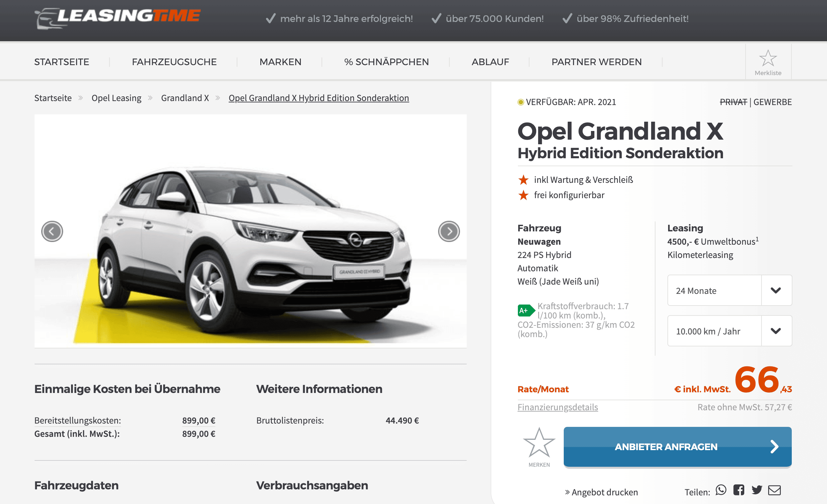
Task: Click '224 PS Hybrid' specification text
Action: [544, 255]
